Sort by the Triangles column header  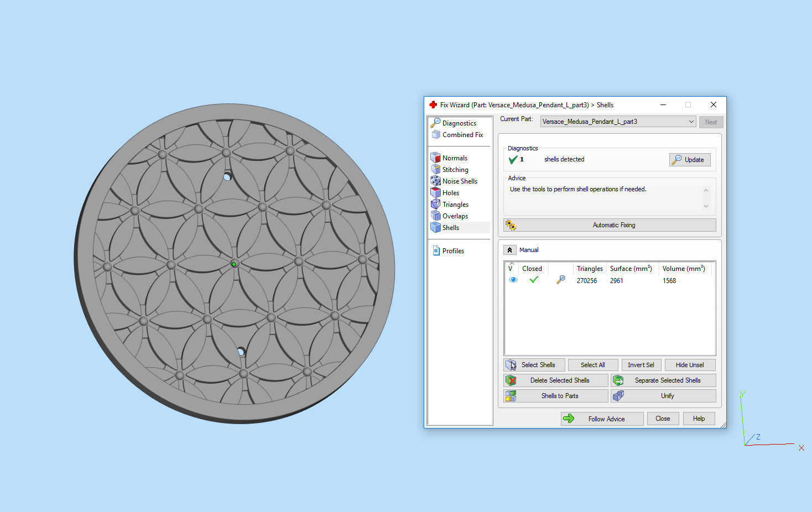pyautogui.click(x=590, y=269)
